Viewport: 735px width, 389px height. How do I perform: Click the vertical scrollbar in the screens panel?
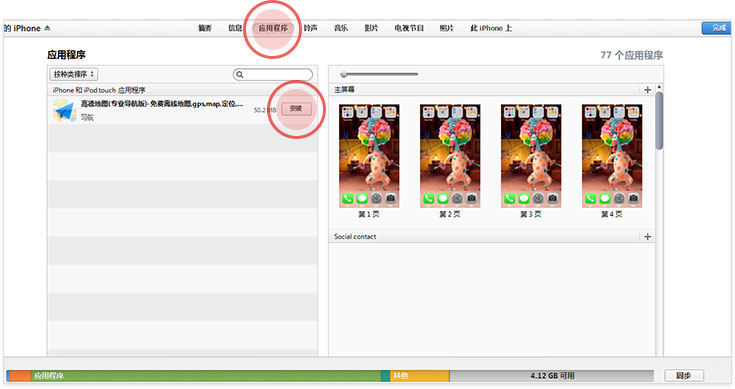(659, 121)
